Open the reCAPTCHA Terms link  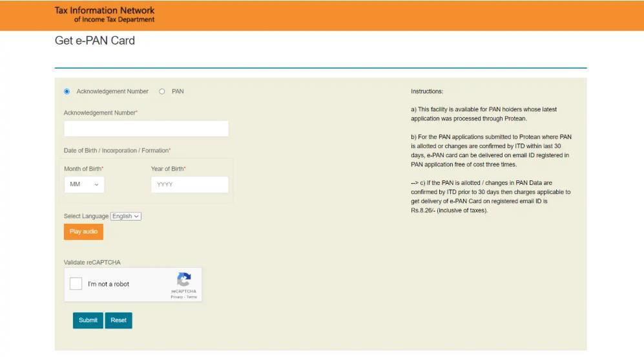tap(192, 297)
